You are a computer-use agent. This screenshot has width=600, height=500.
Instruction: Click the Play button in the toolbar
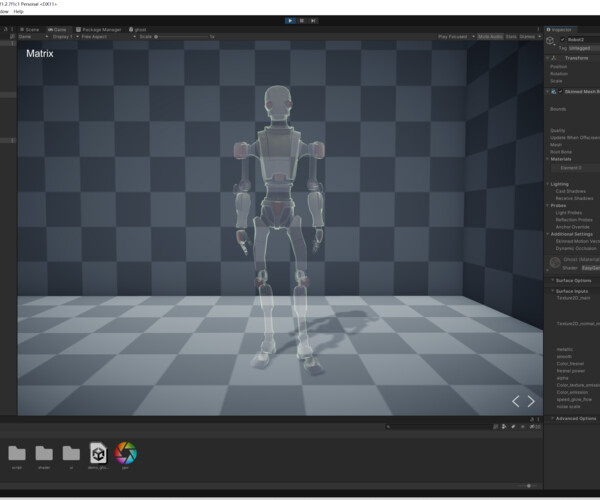coord(290,21)
